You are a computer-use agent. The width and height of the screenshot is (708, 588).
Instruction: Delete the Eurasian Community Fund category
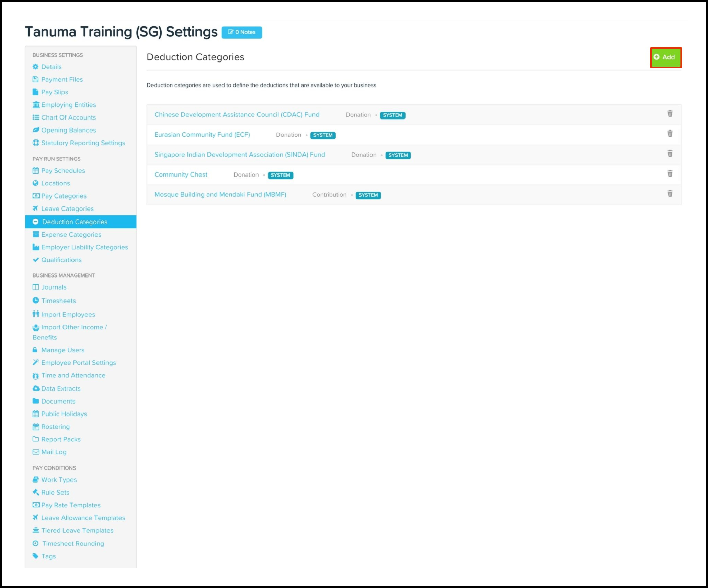pos(670,134)
